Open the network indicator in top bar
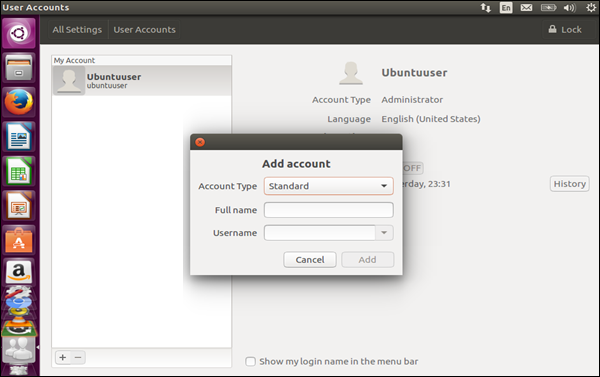Viewport: 600px width, 377px height. 486,8
